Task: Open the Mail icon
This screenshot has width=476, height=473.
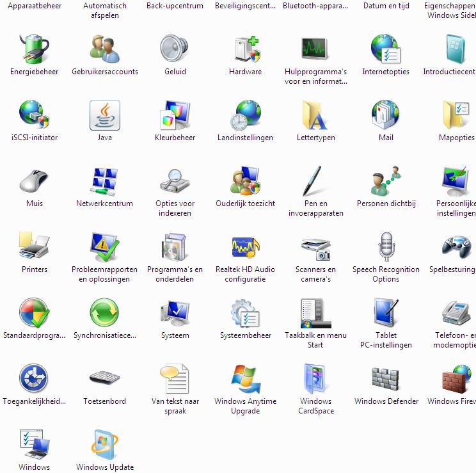Action: click(386, 115)
